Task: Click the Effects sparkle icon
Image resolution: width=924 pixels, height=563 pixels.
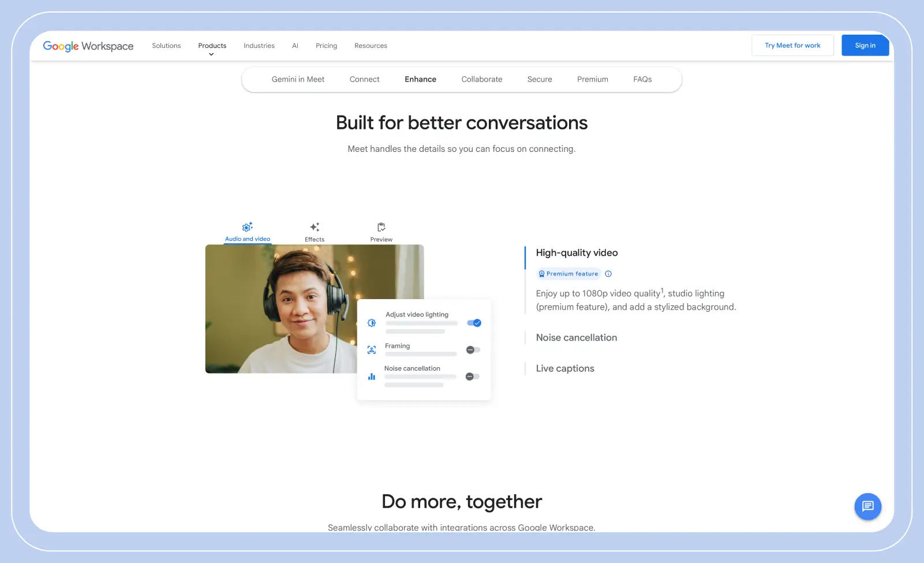Action: click(314, 227)
